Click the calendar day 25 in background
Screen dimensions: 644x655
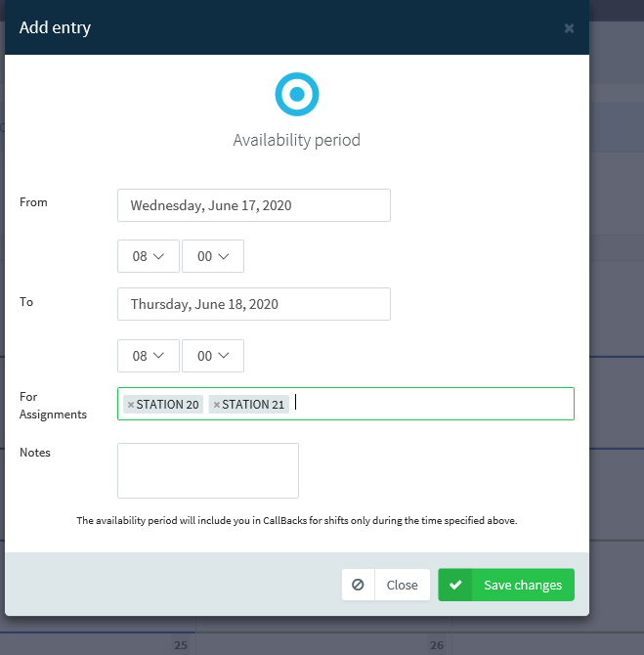pyautogui.click(x=181, y=645)
